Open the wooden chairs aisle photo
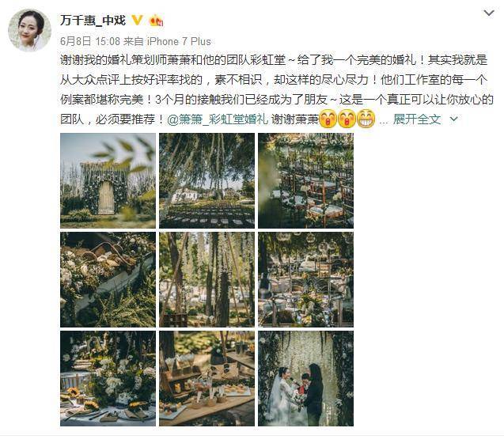This screenshot has height=443, width=504. pyautogui.click(x=305, y=180)
